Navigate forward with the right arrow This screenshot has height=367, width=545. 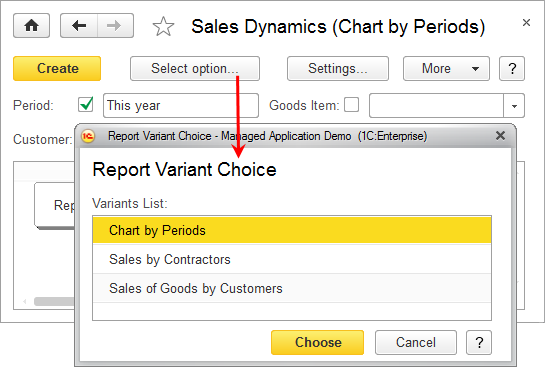(x=115, y=25)
